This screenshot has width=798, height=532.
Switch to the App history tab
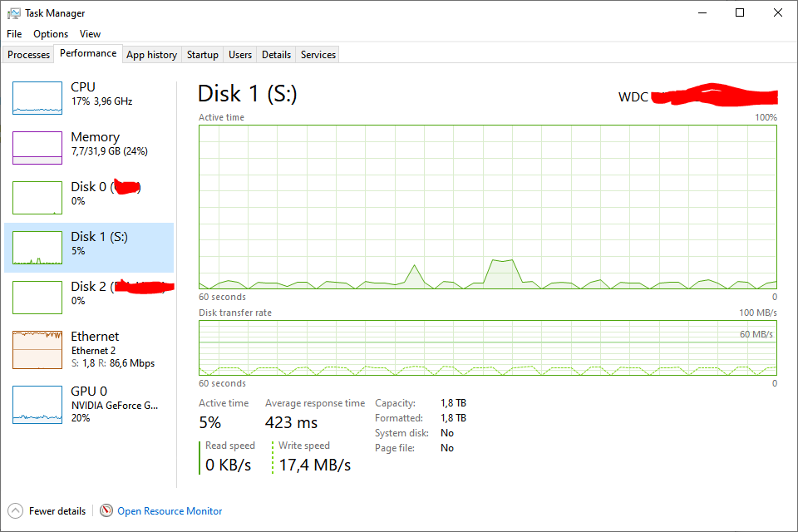click(x=151, y=54)
